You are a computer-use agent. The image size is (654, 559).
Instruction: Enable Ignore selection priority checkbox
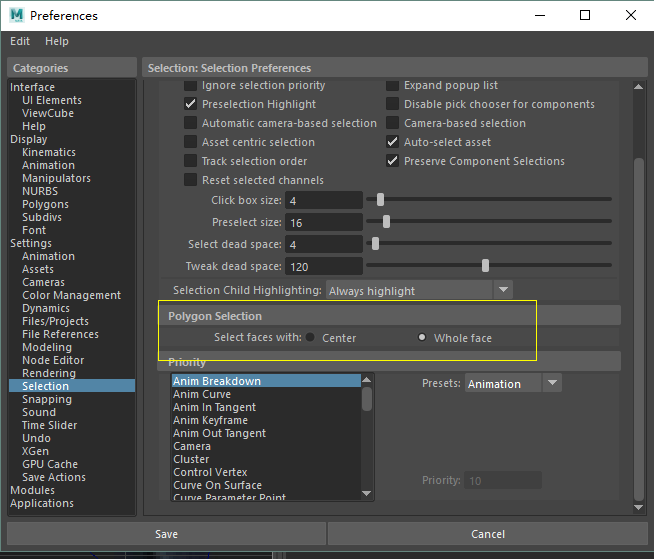[191, 86]
